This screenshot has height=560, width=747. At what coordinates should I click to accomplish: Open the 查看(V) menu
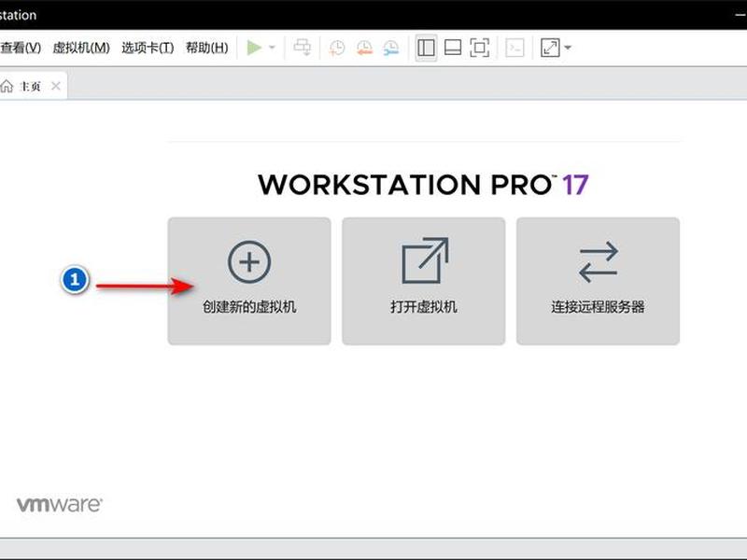(20, 48)
